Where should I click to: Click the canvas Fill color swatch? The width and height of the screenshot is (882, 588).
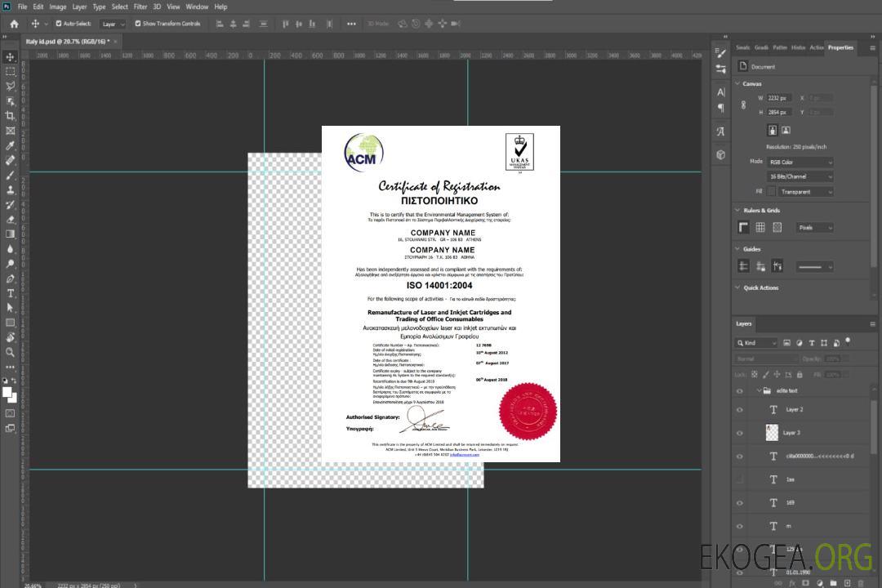(771, 192)
